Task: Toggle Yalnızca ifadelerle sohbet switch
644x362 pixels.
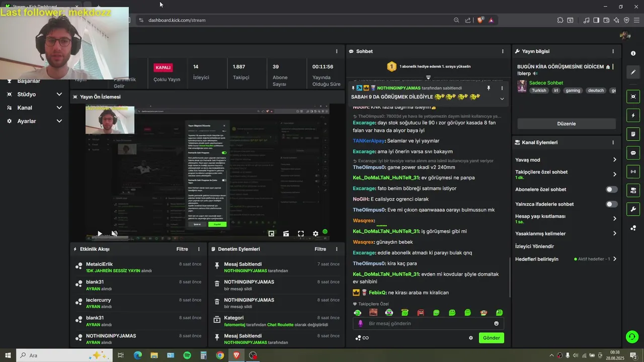Action: click(x=612, y=204)
